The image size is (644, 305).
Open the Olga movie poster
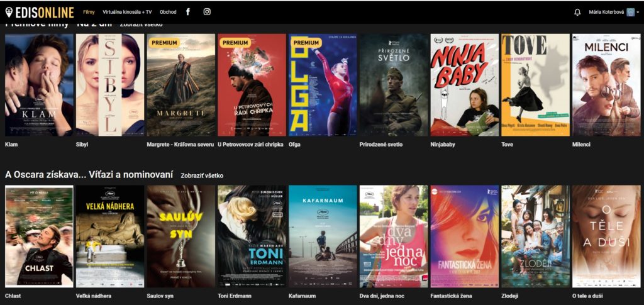tap(323, 85)
